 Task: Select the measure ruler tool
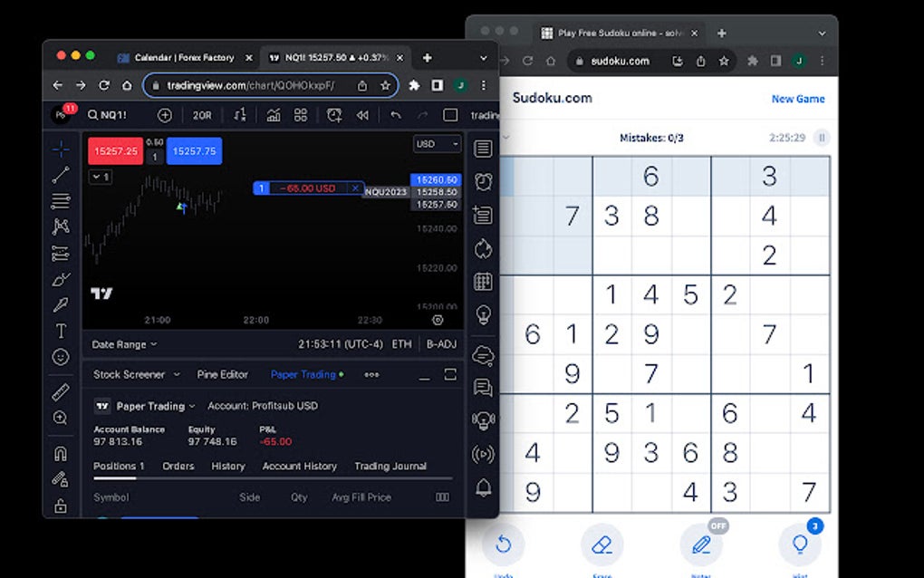[60, 391]
